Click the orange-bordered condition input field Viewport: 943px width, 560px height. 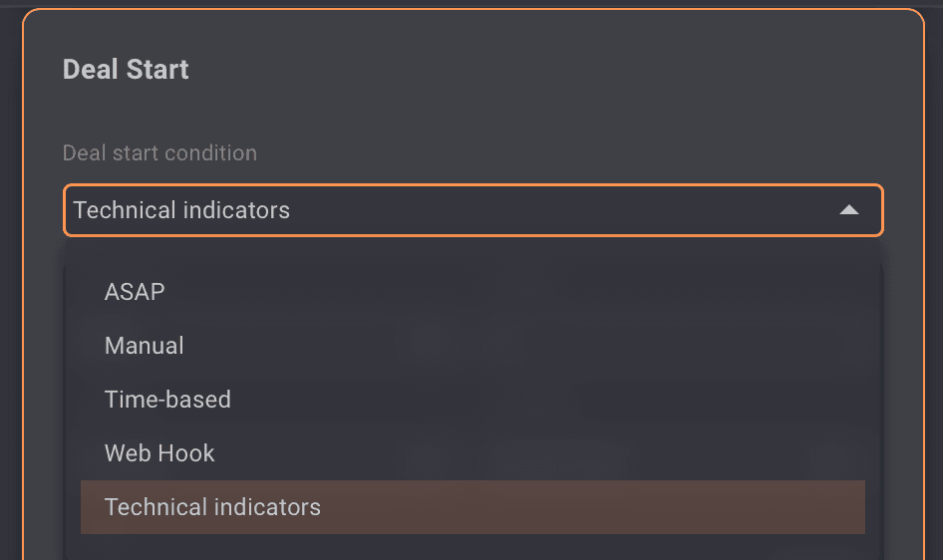pos(472,210)
